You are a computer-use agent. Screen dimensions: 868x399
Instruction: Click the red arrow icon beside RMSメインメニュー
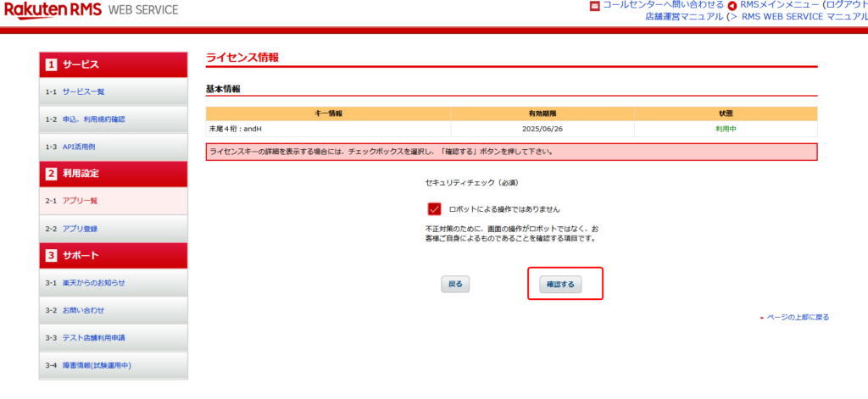(x=732, y=5)
